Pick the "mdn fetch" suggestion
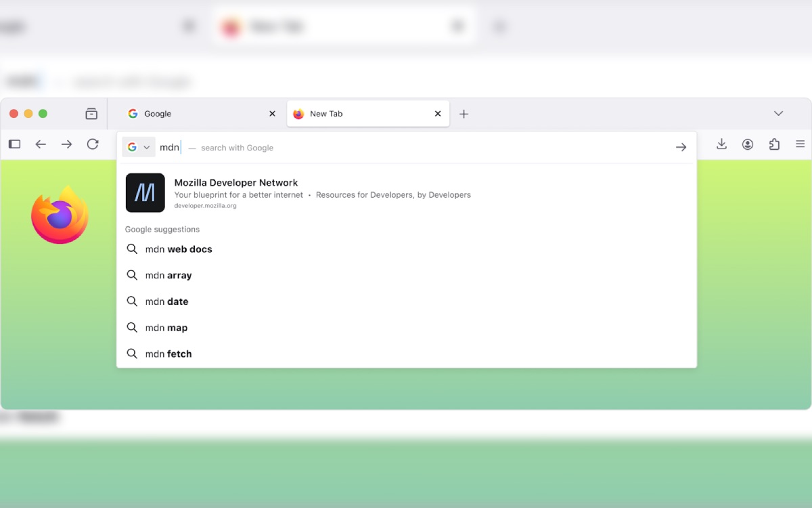This screenshot has height=508, width=812. 168,354
